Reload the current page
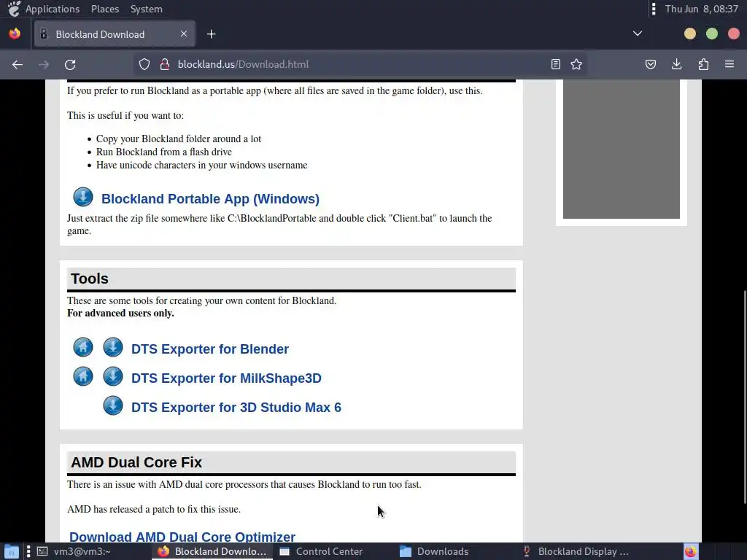Screen dimensions: 747x560 pyautogui.click(x=70, y=64)
